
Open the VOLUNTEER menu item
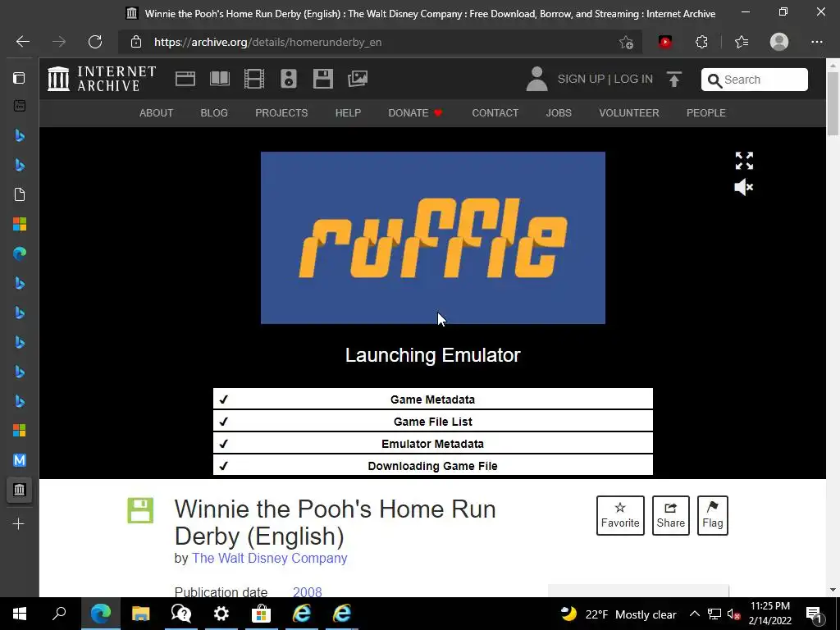[629, 113]
